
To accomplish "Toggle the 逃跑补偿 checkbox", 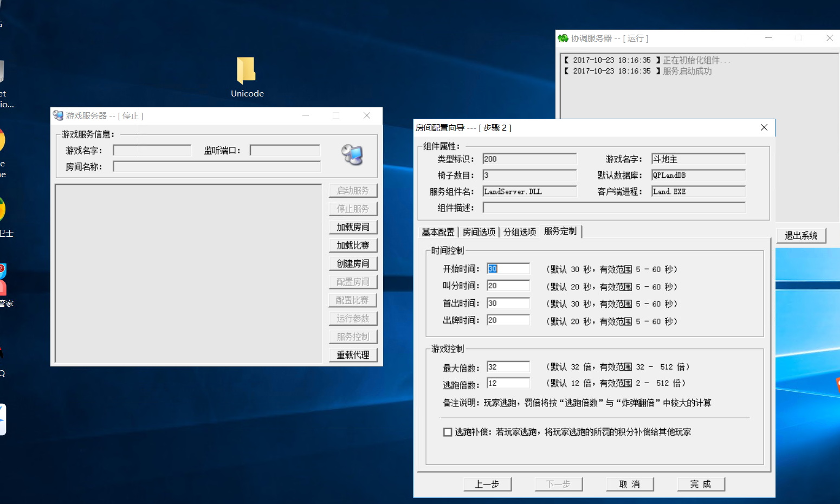I will (x=448, y=432).
